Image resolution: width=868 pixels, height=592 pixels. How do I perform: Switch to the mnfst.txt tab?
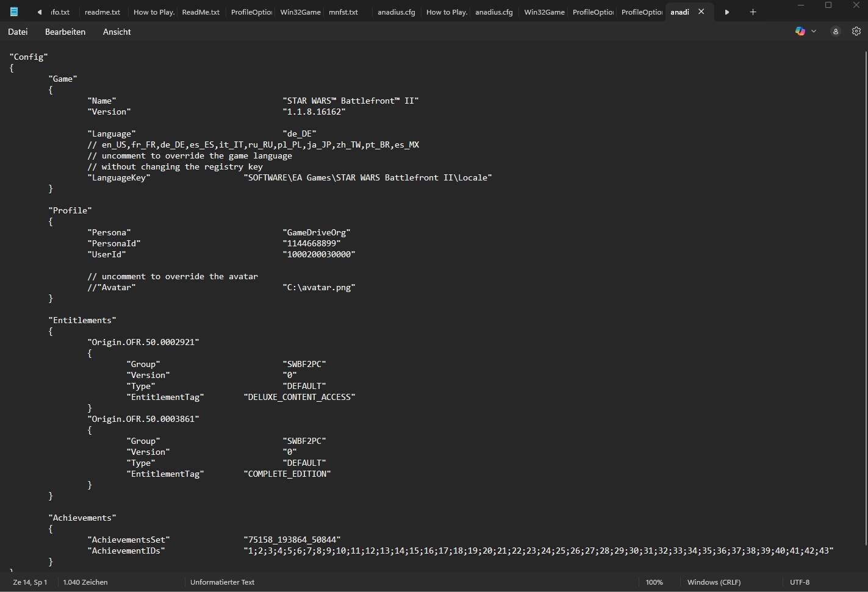click(x=343, y=12)
